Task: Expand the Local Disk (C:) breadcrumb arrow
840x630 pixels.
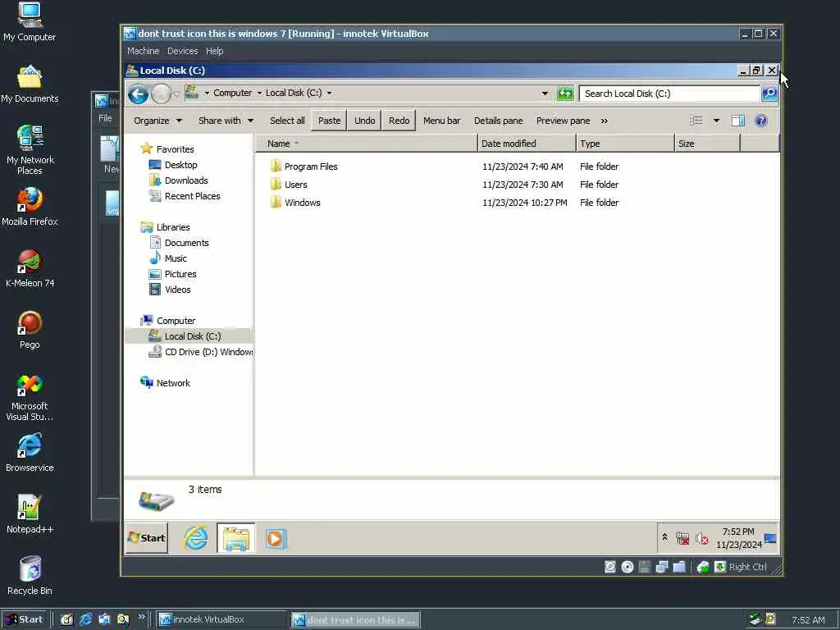Action: coord(330,94)
